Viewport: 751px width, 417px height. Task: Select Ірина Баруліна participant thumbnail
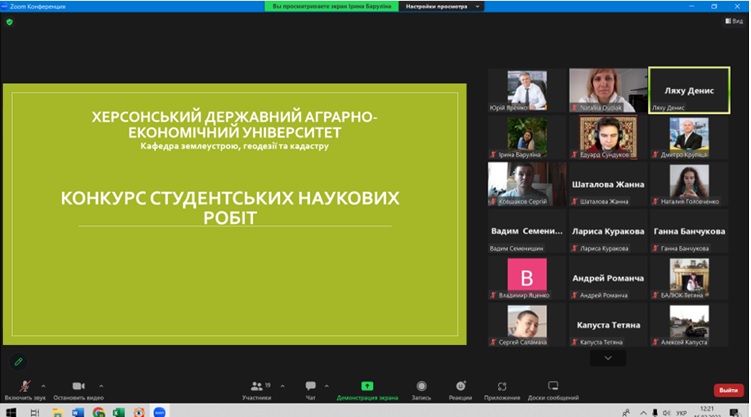tap(527, 137)
